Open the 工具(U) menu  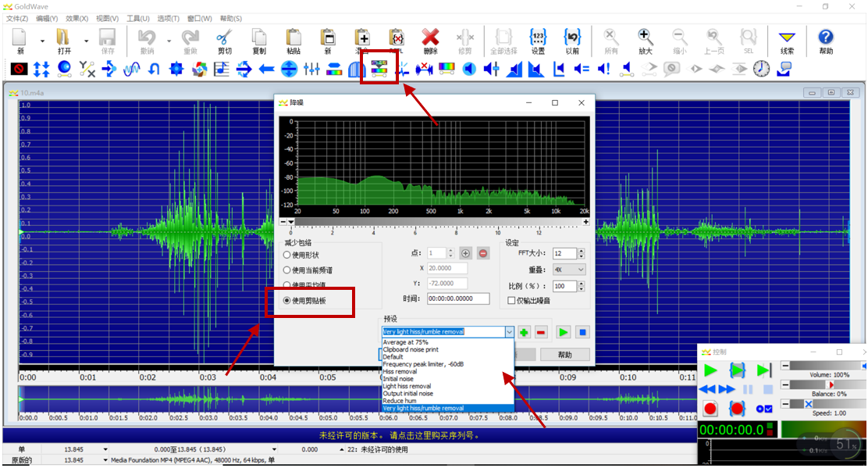[x=138, y=18]
